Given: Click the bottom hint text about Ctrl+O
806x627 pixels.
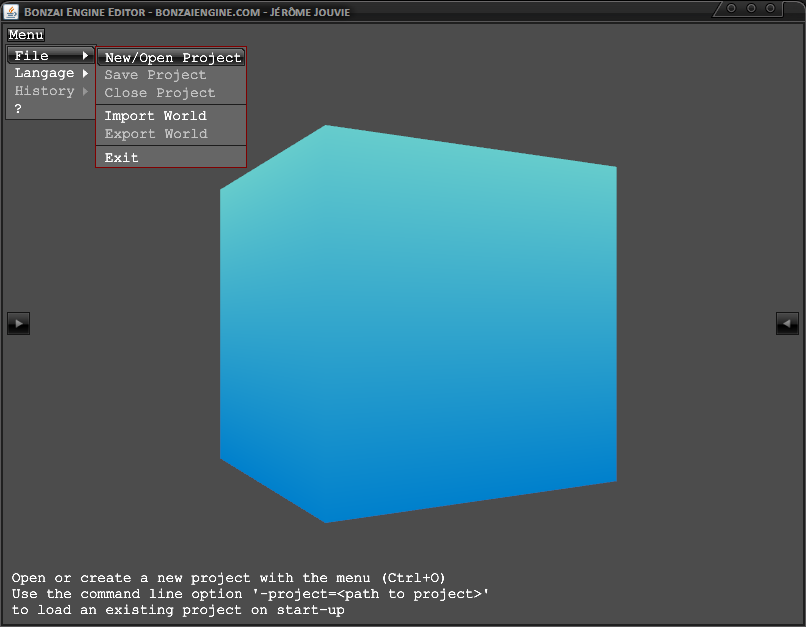Looking at the screenshot, I should tap(228, 578).
